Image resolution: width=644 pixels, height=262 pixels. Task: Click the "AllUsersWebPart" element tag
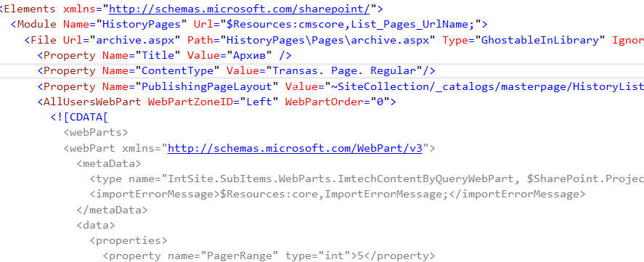92,102
